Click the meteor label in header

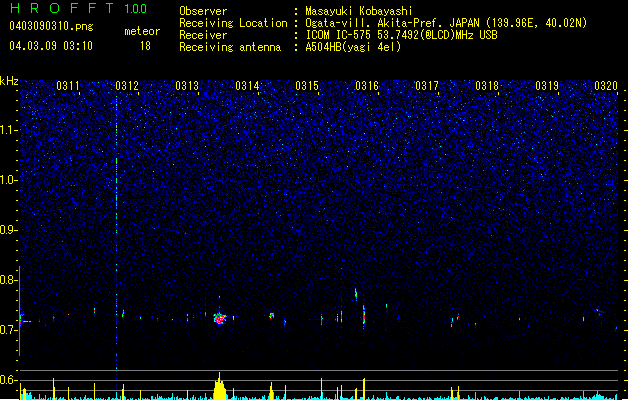142,31
